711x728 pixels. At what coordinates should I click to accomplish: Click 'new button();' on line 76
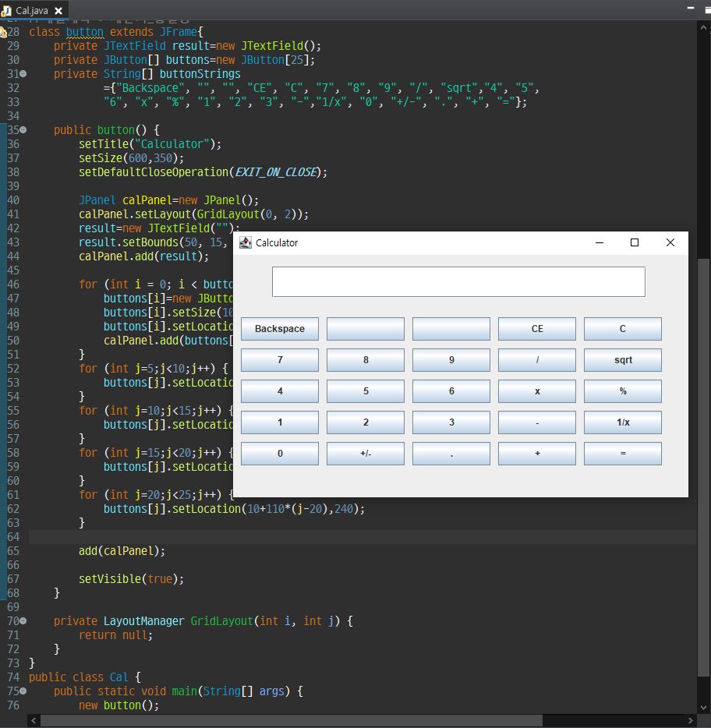(x=118, y=705)
